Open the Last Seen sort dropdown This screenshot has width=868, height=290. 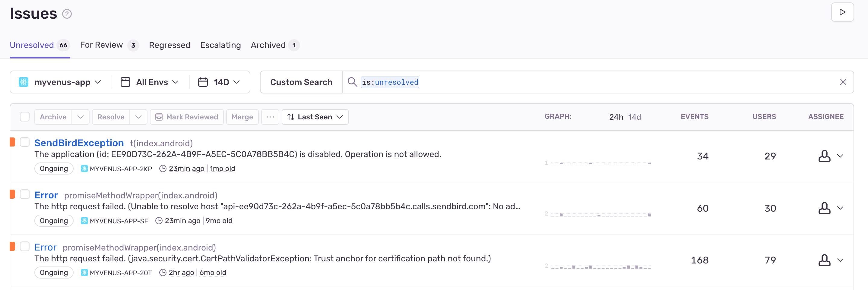[315, 117]
